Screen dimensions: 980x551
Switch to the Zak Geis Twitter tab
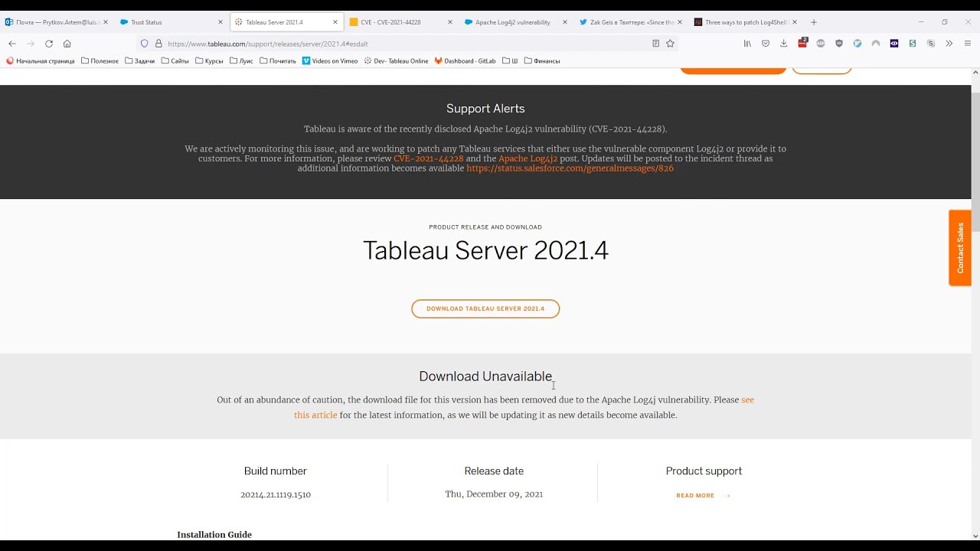coord(631,22)
